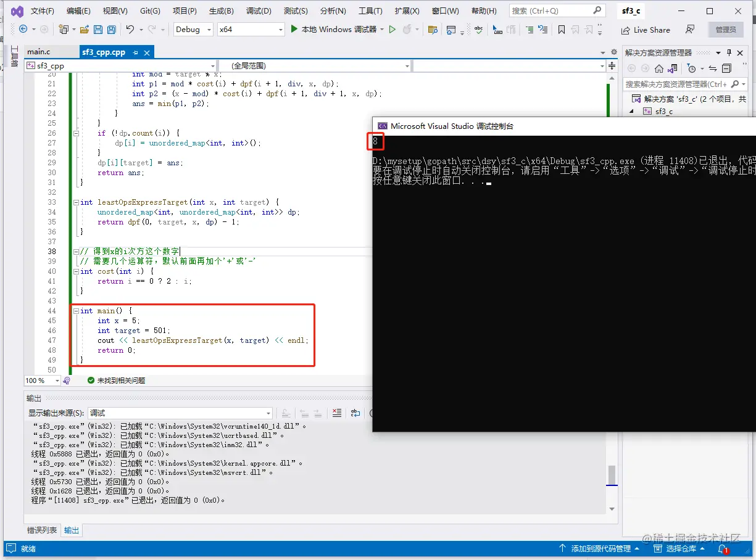The height and width of the screenshot is (560, 756).
Task: Click the console window title icon
Action: 382,126
